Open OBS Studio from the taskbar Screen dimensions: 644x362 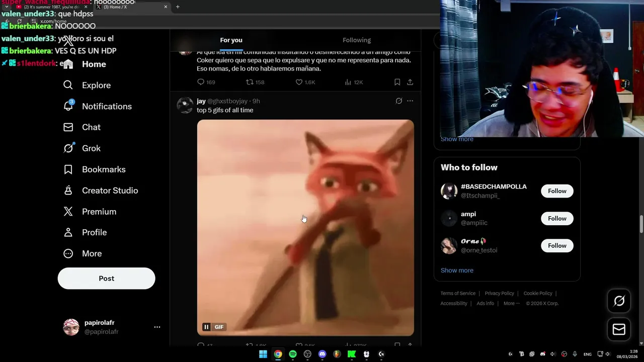tap(307, 354)
